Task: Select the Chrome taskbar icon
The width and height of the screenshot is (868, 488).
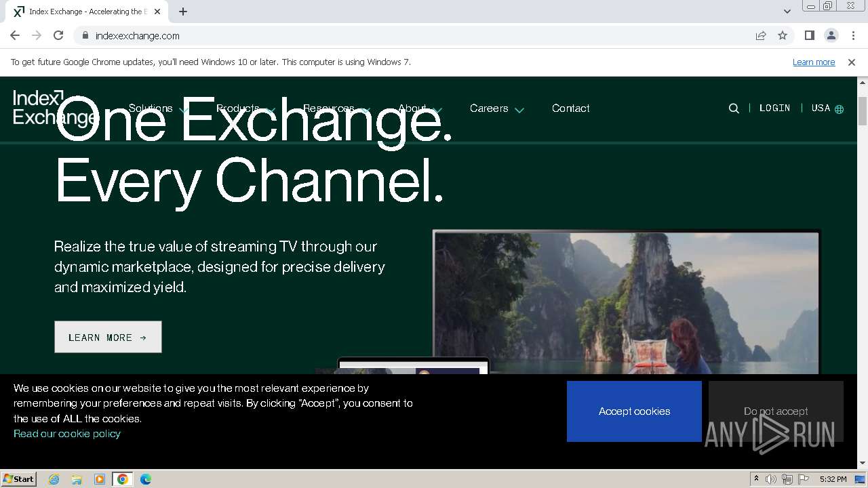Action: pyautogui.click(x=122, y=479)
